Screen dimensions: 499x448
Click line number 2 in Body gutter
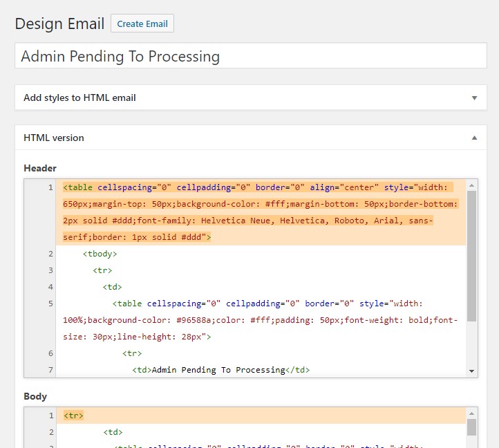50,432
